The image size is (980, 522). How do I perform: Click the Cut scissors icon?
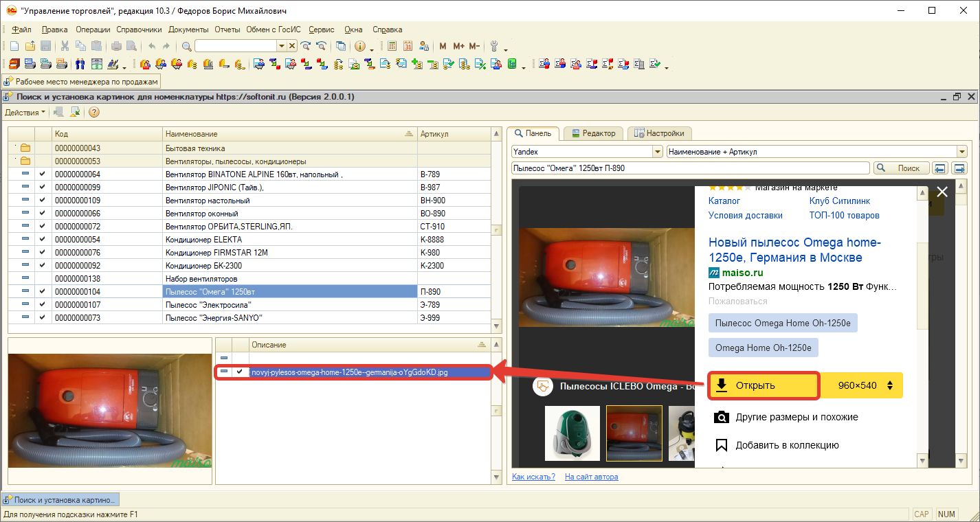[65, 46]
